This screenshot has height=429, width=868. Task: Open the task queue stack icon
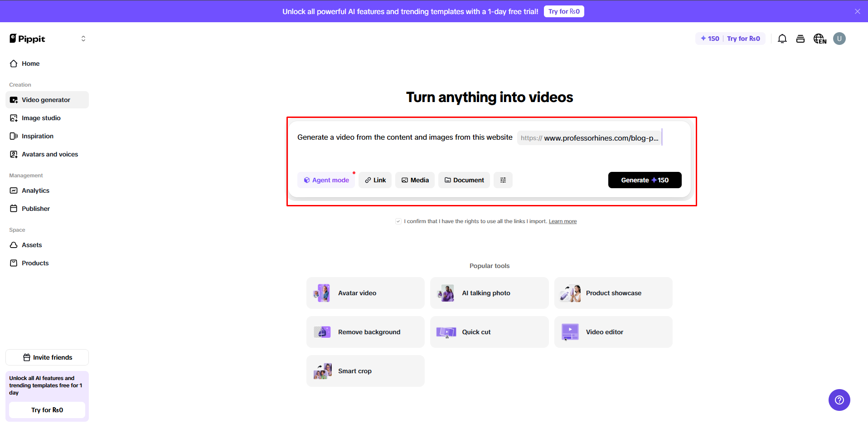pos(800,39)
